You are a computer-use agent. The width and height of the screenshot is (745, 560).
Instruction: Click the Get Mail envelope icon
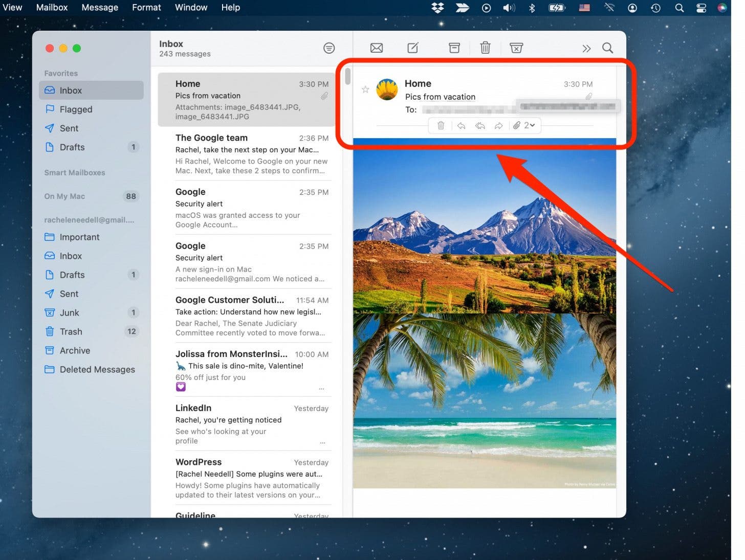tap(376, 48)
